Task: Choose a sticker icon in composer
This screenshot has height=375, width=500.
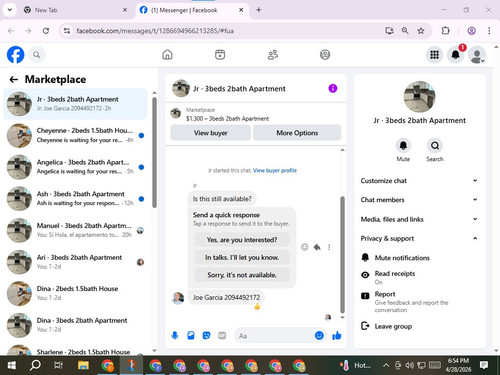Action: tap(206, 335)
